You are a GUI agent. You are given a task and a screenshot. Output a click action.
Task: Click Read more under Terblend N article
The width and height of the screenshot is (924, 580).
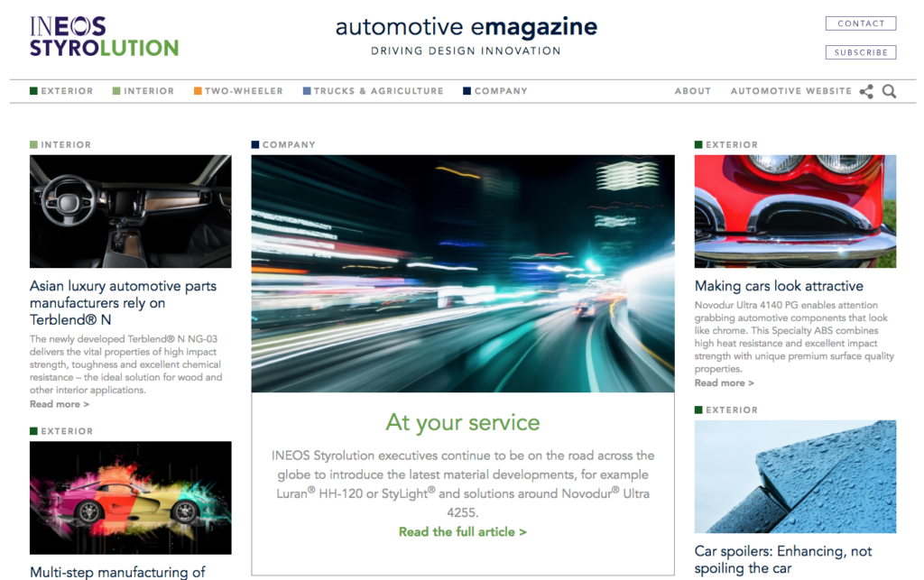pyautogui.click(x=60, y=404)
